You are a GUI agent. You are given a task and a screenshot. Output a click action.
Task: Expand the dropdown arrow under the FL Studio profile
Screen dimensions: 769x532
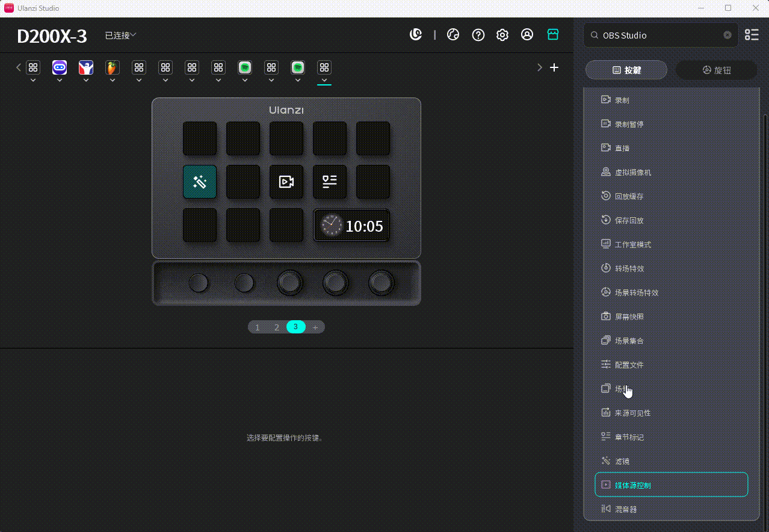112,79
